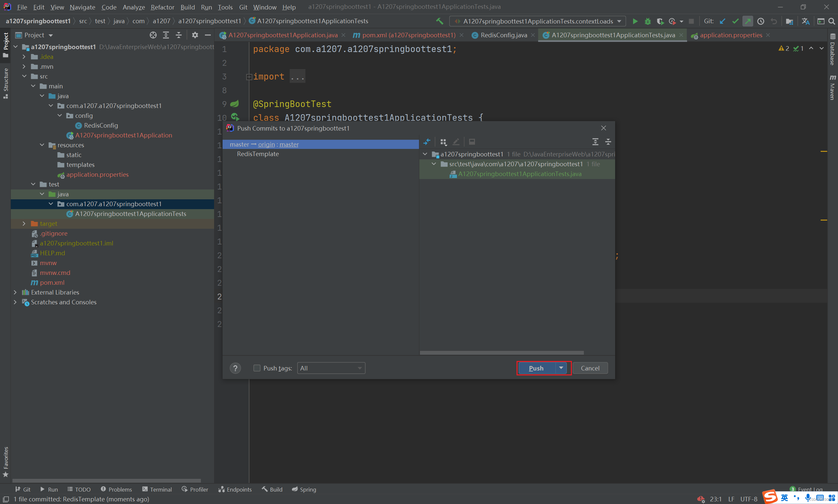Open the Terminal tool window
The height and width of the screenshot is (504, 838).
tap(157, 489)
